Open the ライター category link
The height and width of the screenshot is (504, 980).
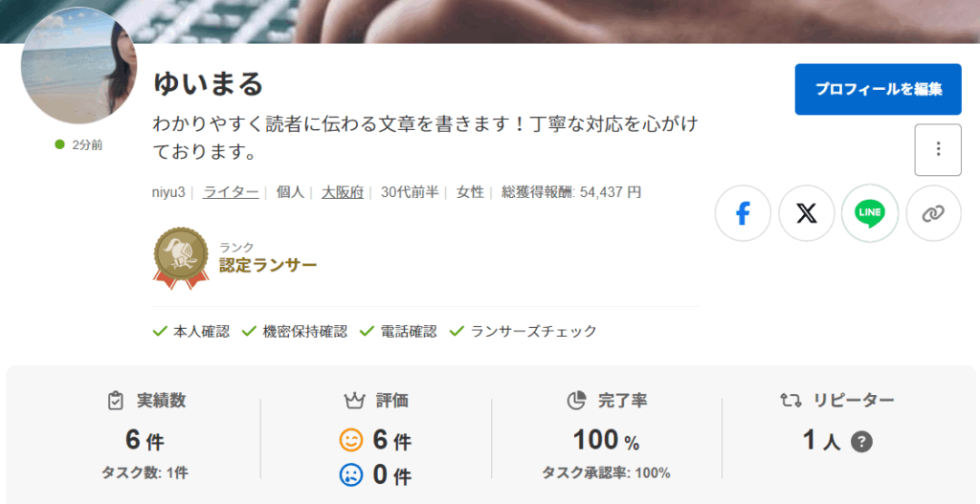[231, 192]
